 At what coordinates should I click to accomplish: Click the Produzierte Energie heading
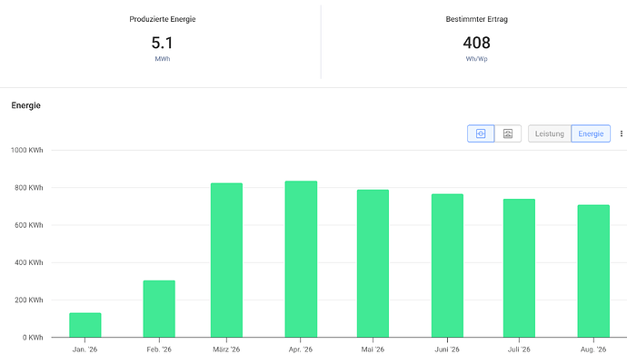click(163, 19)
